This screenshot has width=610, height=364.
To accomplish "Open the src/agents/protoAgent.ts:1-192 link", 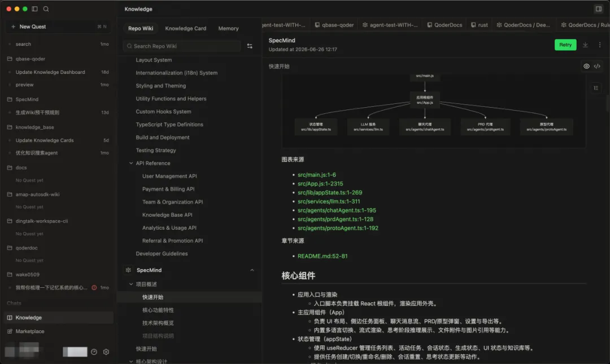I will pyautogui.click(x=338, y=229).
